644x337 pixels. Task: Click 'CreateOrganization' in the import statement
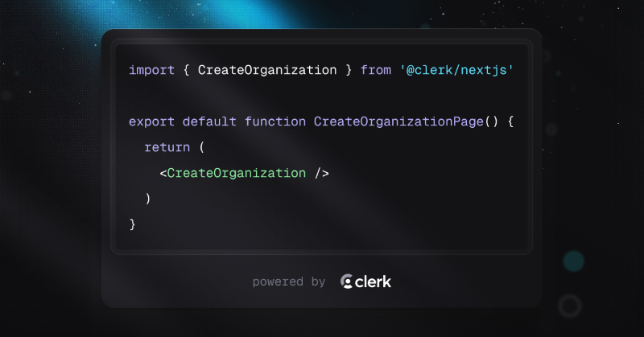[267, 70]
